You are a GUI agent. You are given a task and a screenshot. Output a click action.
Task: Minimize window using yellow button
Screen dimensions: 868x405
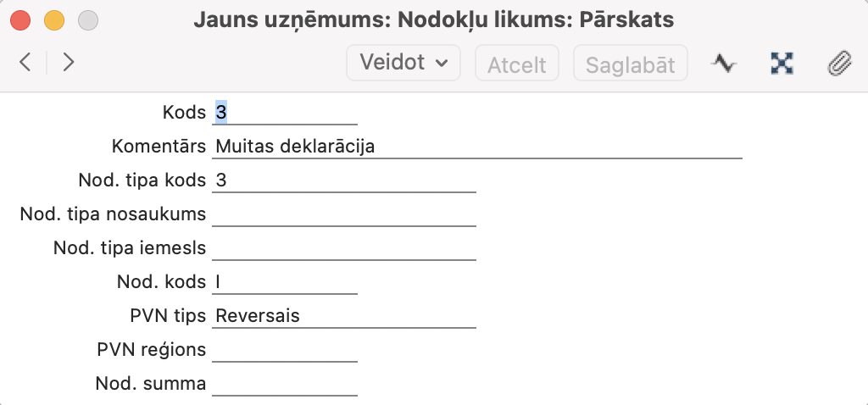(54, 19)
